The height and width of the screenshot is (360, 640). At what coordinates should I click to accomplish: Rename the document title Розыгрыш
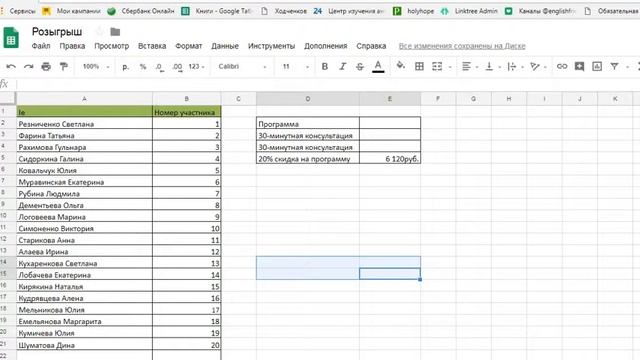tap(57, 31)
